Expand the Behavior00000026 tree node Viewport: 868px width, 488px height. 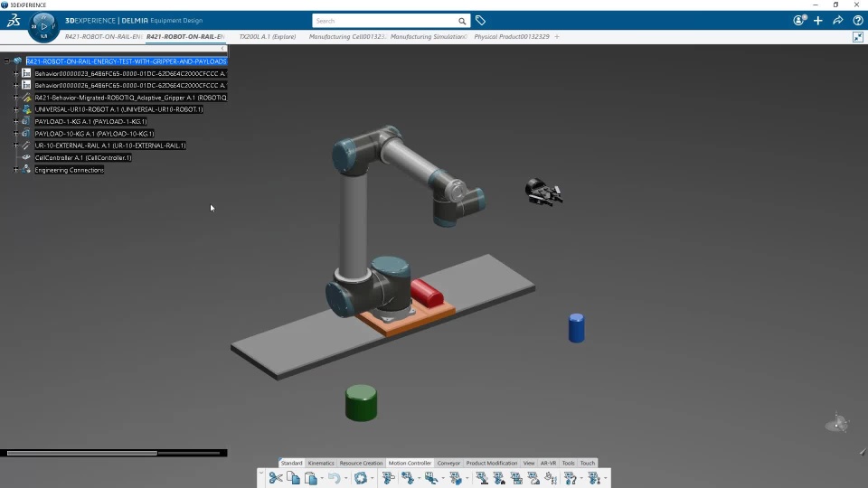click(16, 85)
